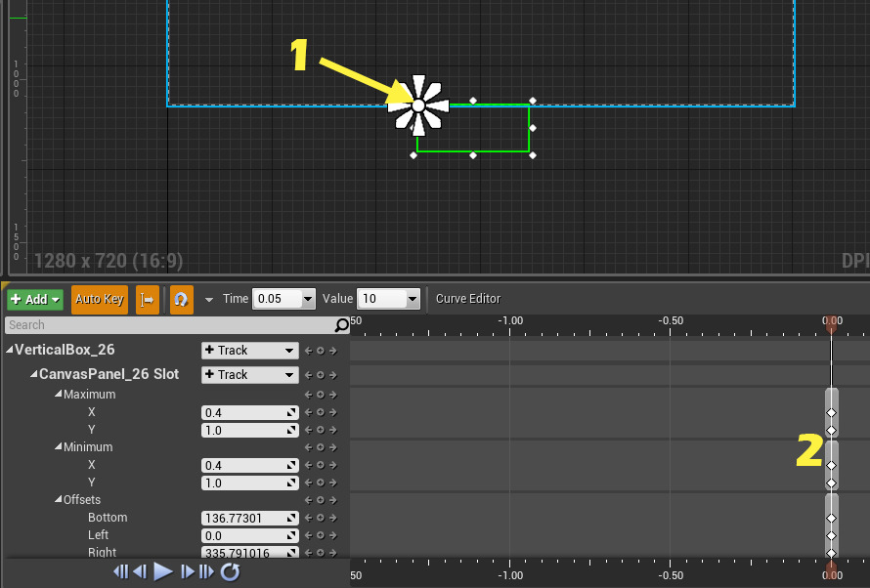Step forward one frame
Screen dimensions: 870x588
[x=187, y=572]
